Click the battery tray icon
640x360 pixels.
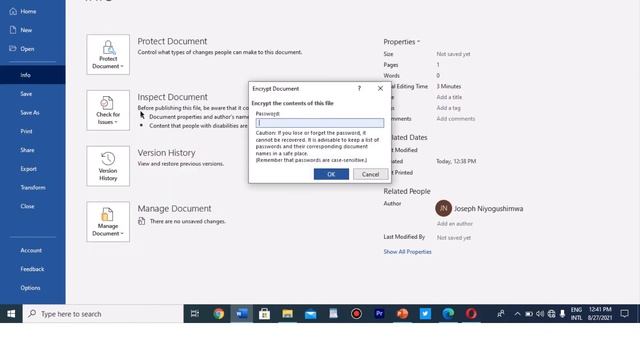click(x=529, y=314)
